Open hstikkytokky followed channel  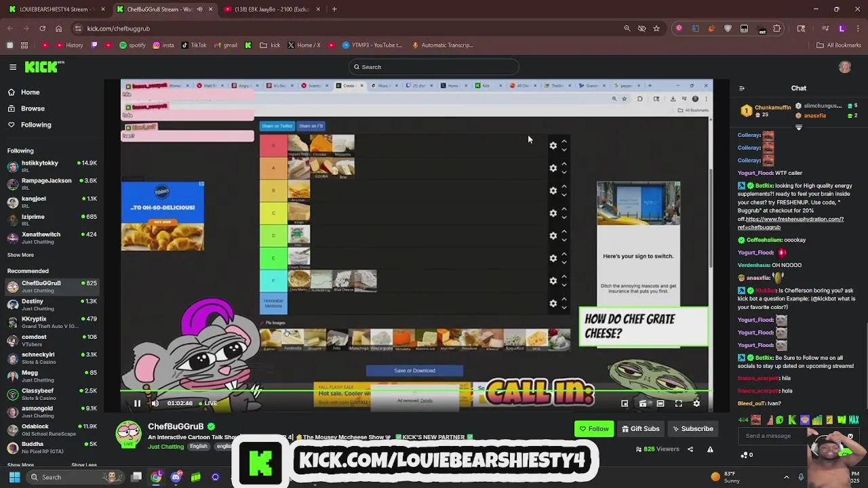click(x=52, y=166)
